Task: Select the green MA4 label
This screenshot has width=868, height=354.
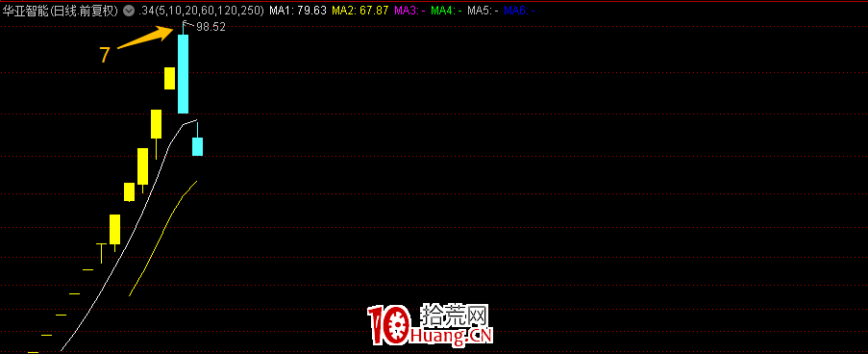Action: point(446,11)
